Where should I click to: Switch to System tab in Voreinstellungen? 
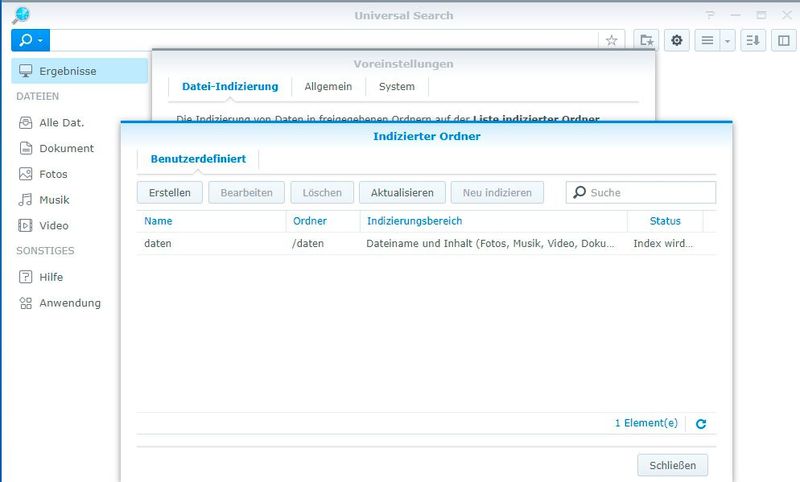[396, 87]
